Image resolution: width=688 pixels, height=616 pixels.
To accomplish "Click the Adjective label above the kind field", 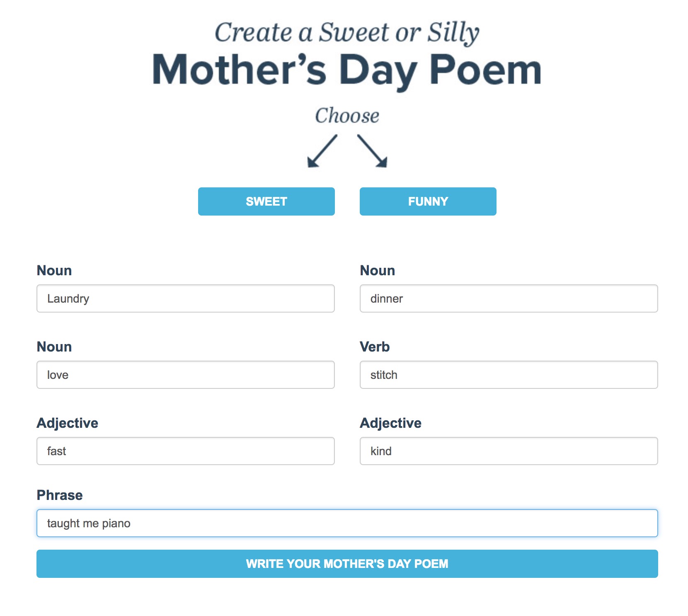I will 390,423.
